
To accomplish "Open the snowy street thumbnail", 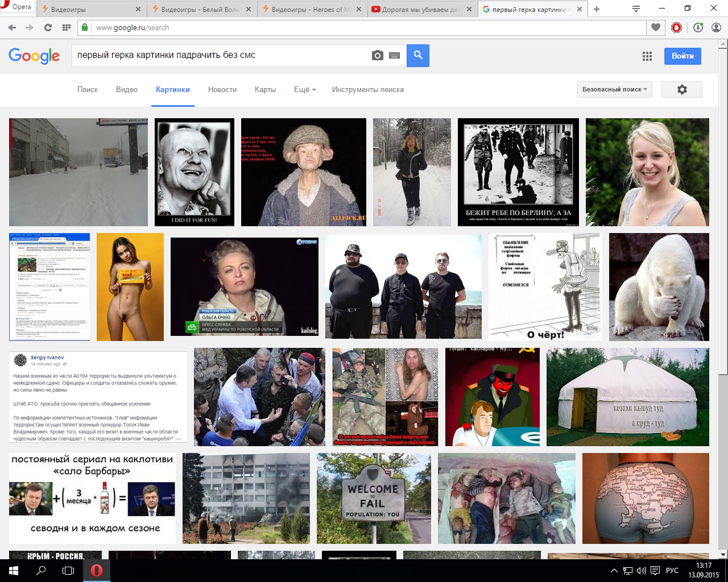I will coord(78,172).
